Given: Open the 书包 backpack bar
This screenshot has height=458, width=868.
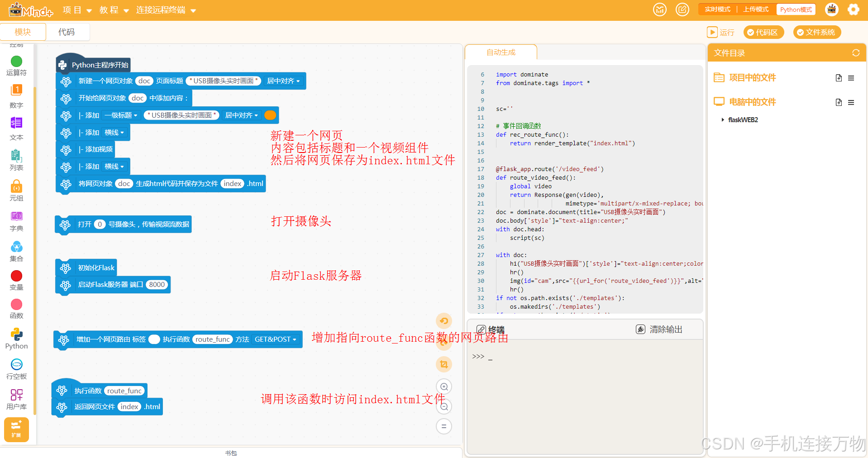Looking at the screenshot, I should pos(231,453).
